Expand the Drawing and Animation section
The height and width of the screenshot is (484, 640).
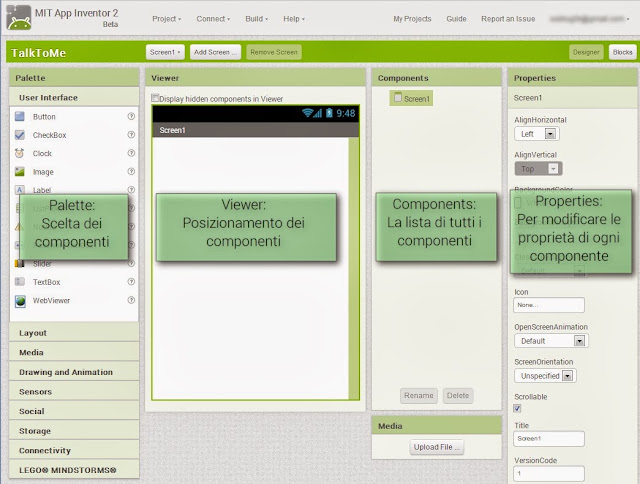pos(74,372)
